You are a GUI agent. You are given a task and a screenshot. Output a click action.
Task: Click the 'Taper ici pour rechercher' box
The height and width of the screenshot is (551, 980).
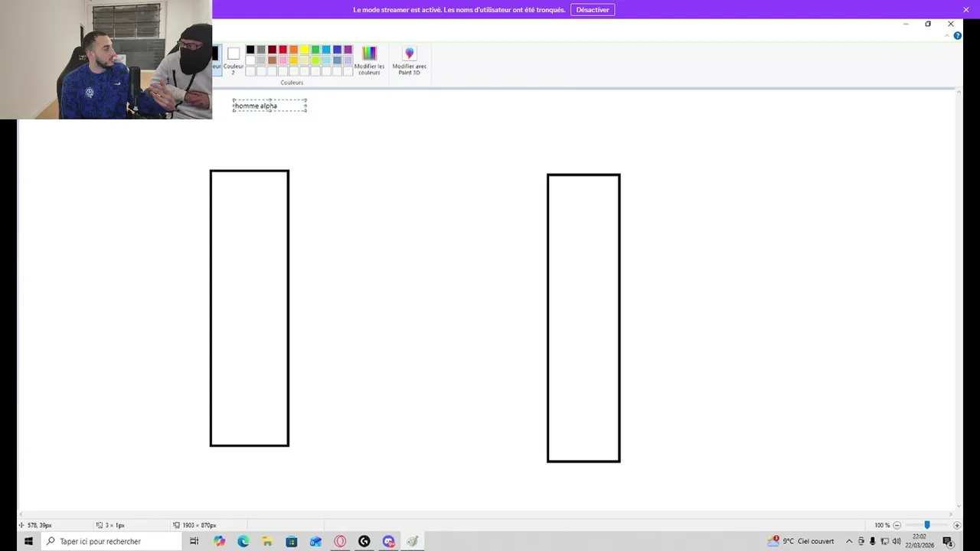(x=110, y=541)
